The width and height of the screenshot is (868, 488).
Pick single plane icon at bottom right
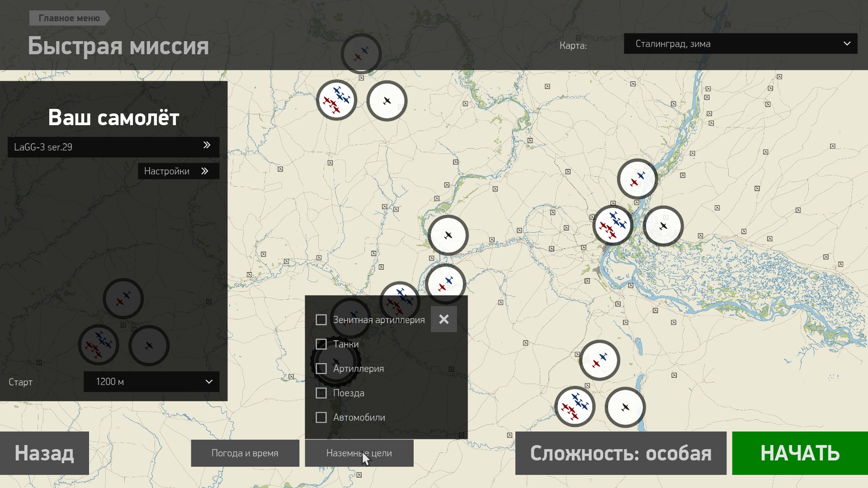coord(625,407)
